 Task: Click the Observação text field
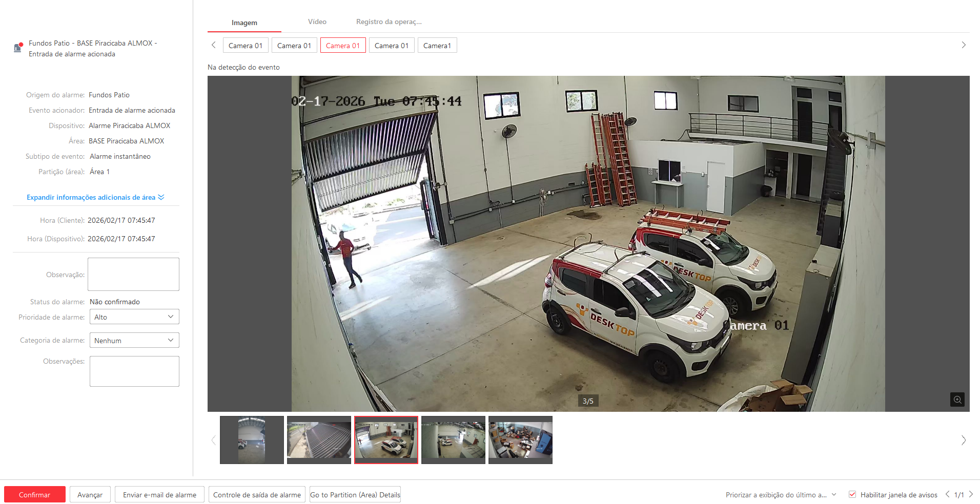click(x=133, y=275)
